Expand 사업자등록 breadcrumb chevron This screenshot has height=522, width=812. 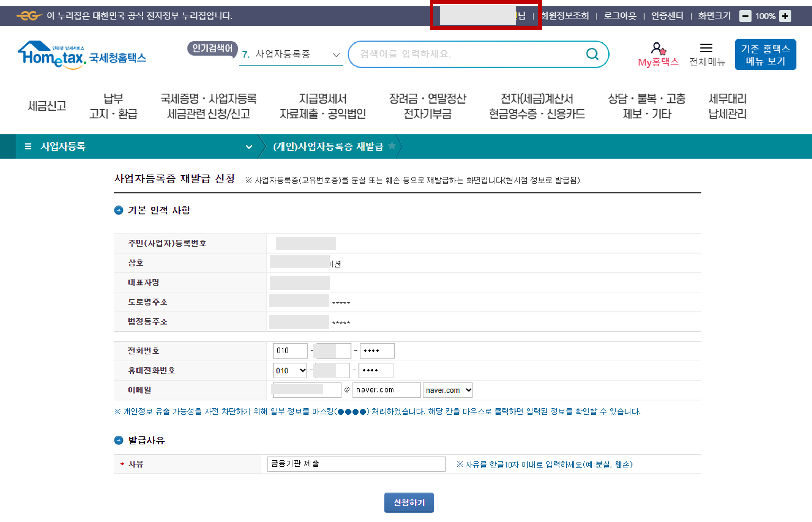[249, 147]
